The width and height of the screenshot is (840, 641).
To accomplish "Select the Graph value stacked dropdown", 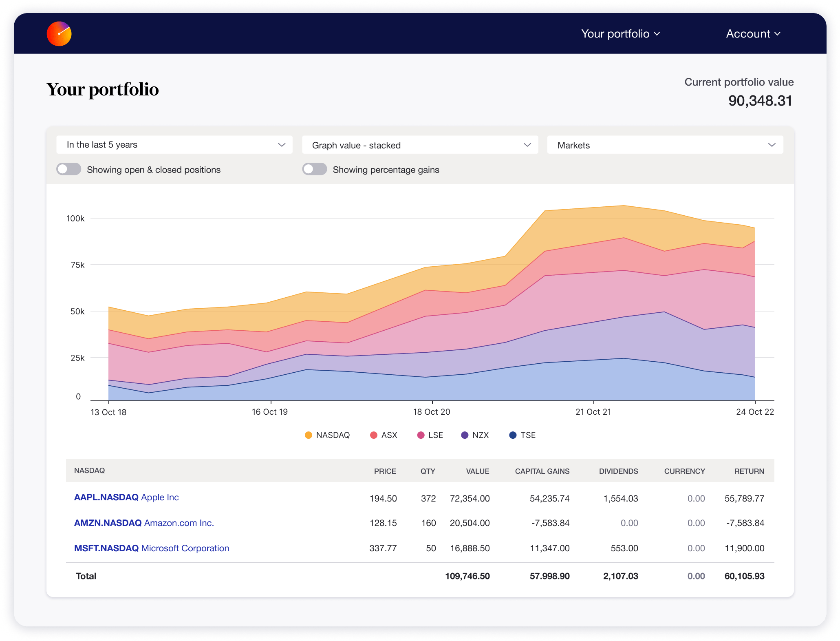I will tap(420, 145).
